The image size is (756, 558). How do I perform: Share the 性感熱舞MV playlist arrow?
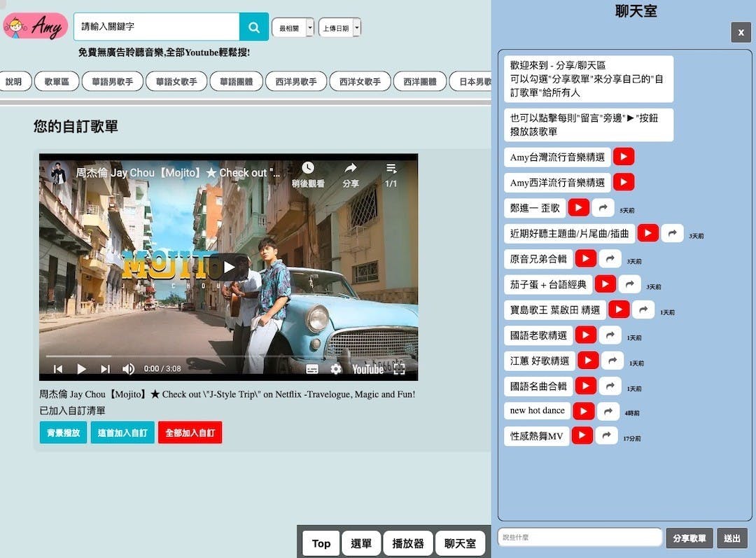click(606, 436)
